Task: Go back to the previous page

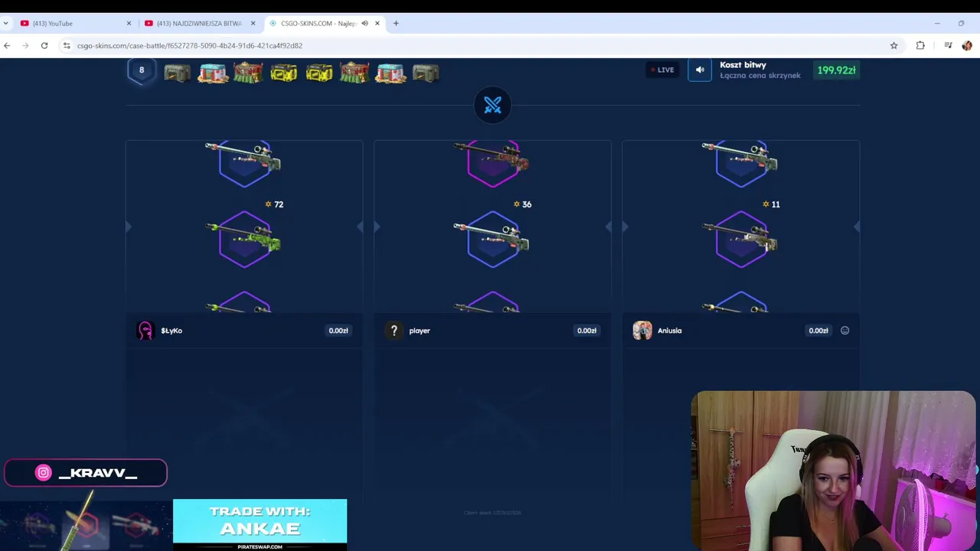Action: 7,46
